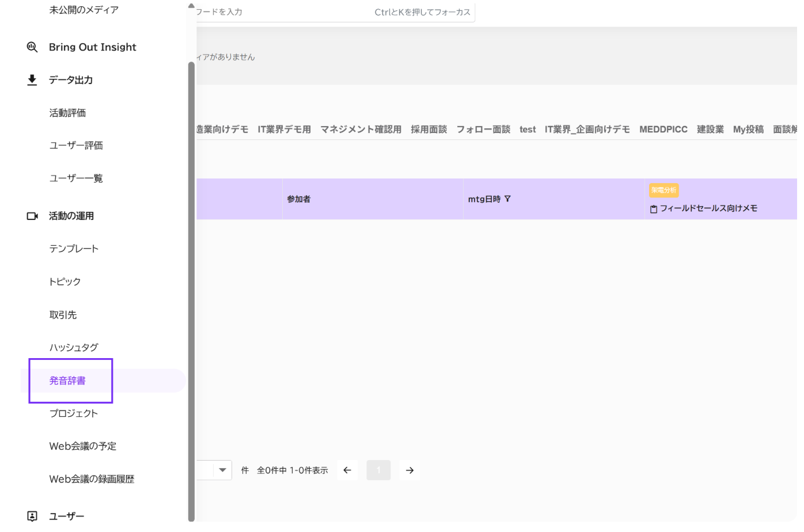Open Bring Out Insight menu item
This screenshot has height=532, width=804.
pyautogui.click(x=93, y=47)
